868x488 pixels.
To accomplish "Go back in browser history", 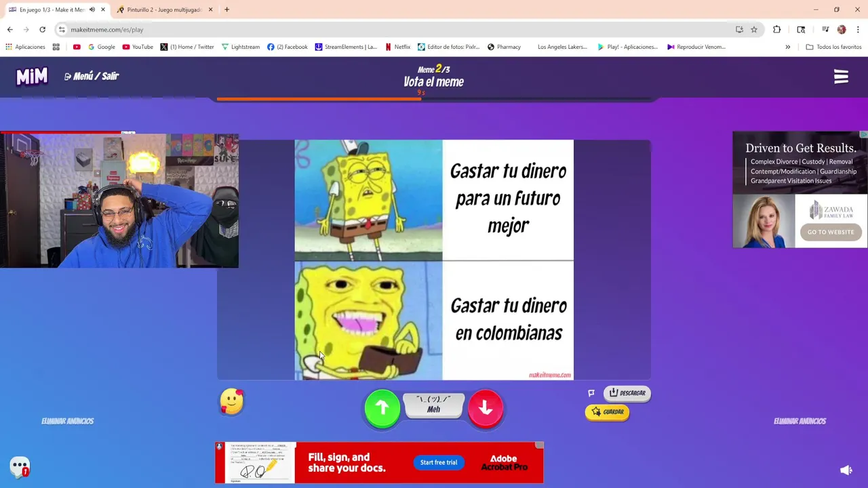I will click(x=9, y=30).
